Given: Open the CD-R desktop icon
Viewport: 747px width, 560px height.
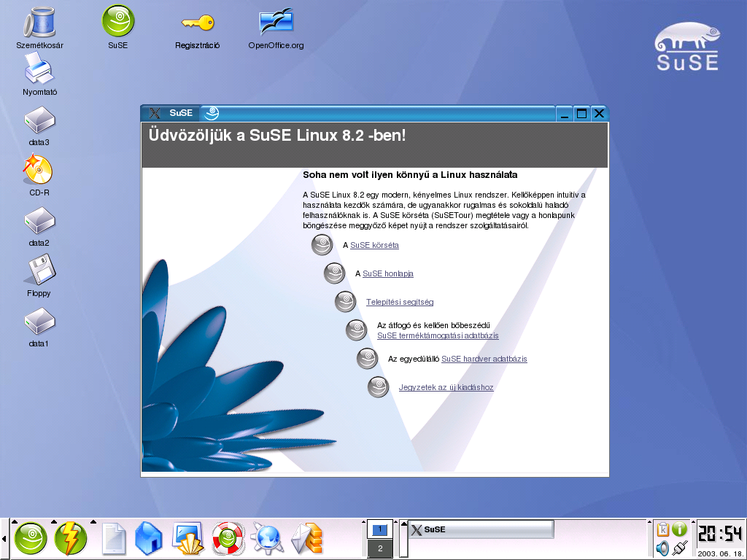Looking at the screenshot, I should 39,171.
